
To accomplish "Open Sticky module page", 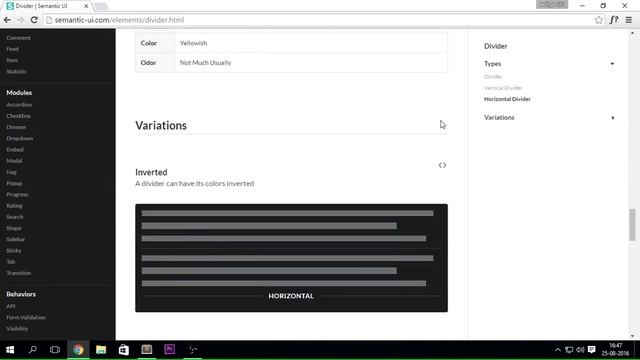I will pyautogui.click(x=13, y=251).
